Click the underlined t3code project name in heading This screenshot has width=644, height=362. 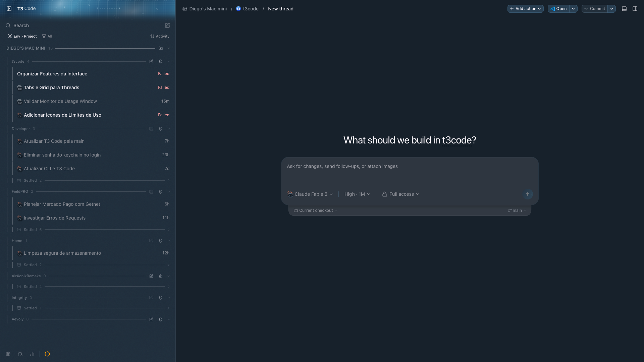coord(457,140)
